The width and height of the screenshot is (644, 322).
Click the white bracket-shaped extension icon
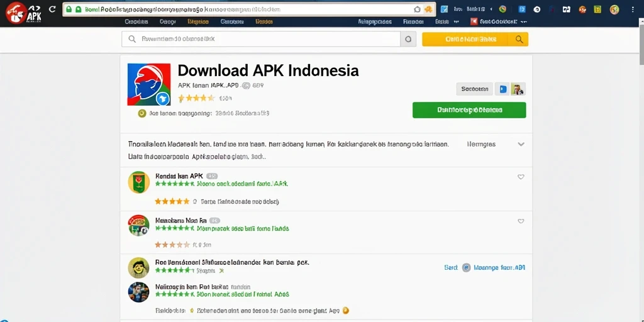pyautogui.click(x=567, y=9)
